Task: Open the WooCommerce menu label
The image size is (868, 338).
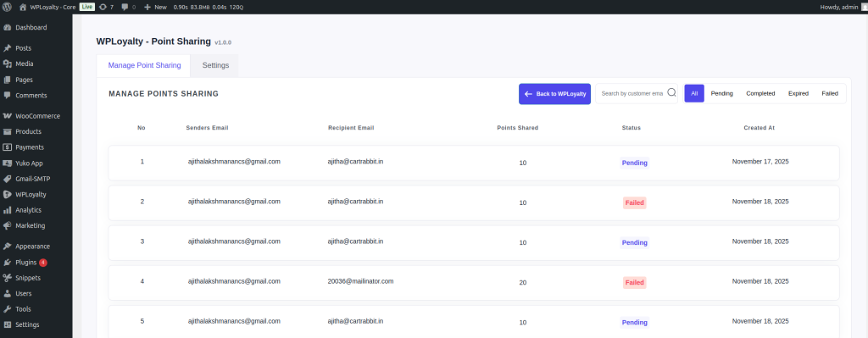Action: pos(37,116)
